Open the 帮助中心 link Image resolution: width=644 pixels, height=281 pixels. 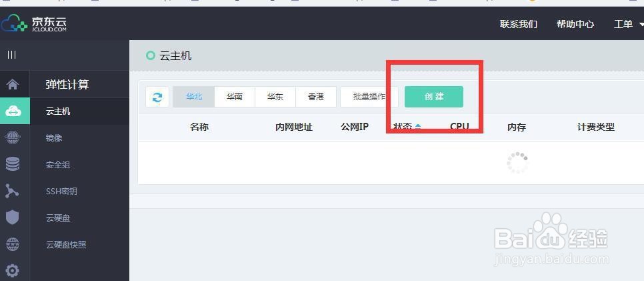[x=575, y=24]
